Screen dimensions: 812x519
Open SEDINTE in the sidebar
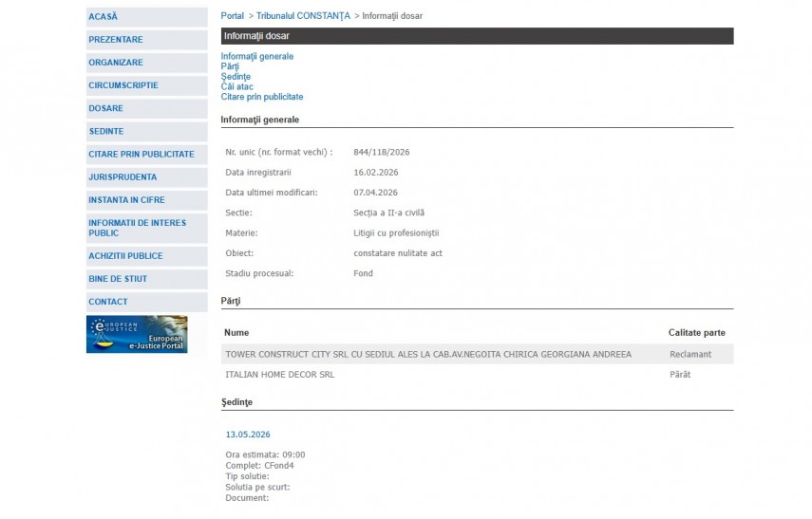(106, 131)
